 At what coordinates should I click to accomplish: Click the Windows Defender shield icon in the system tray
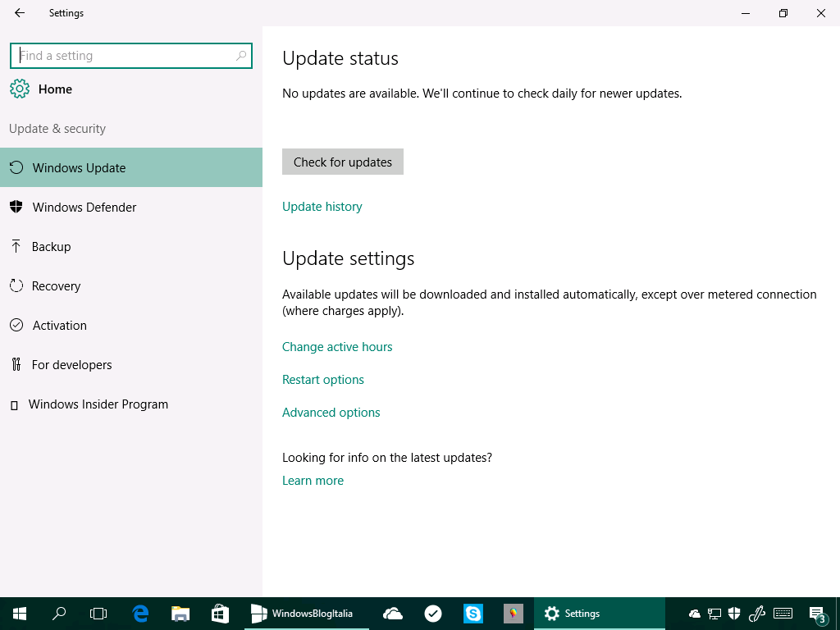(734, 614)
